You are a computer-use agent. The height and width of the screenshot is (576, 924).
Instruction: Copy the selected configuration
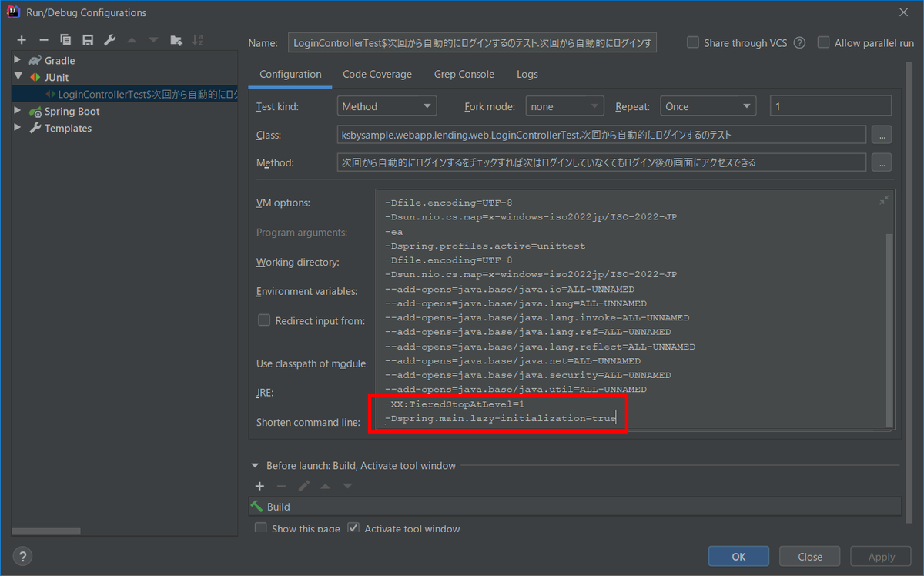(66, 39)
